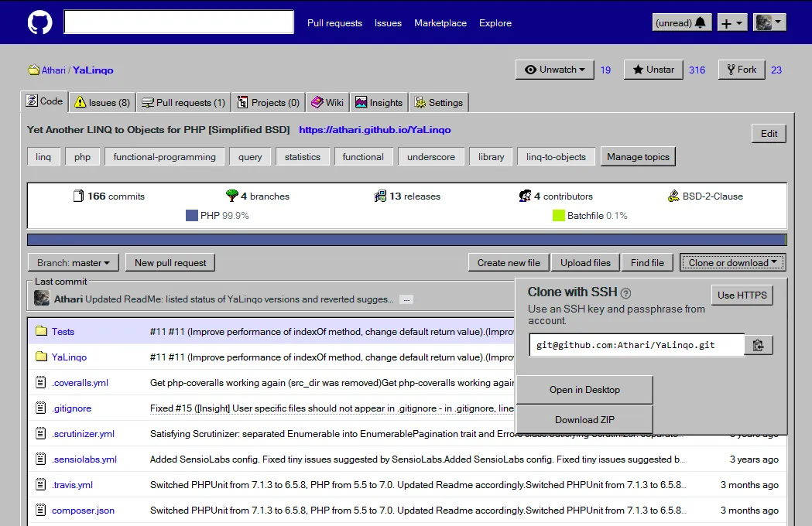Image resolution: width=812 pixels, height=526 pixels.
Task: View the 316 stargazers
Action: [697, 70]
